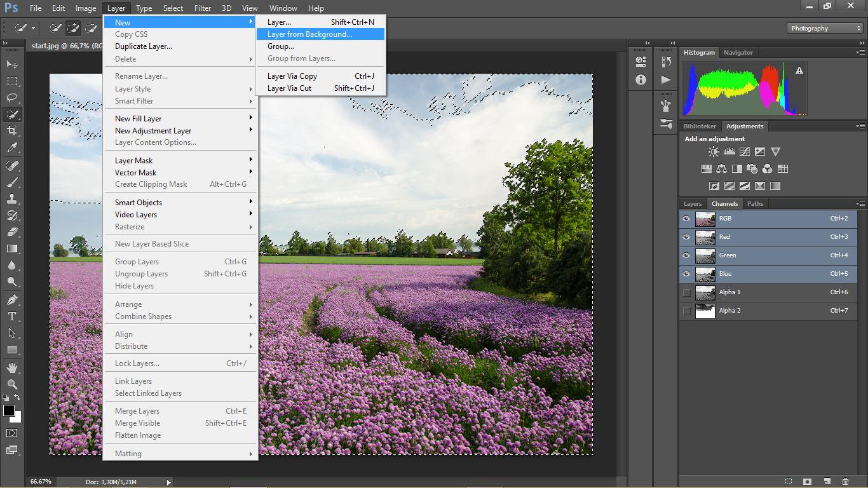
Task: Pick the Eyedropper tool
Action: 12,147
